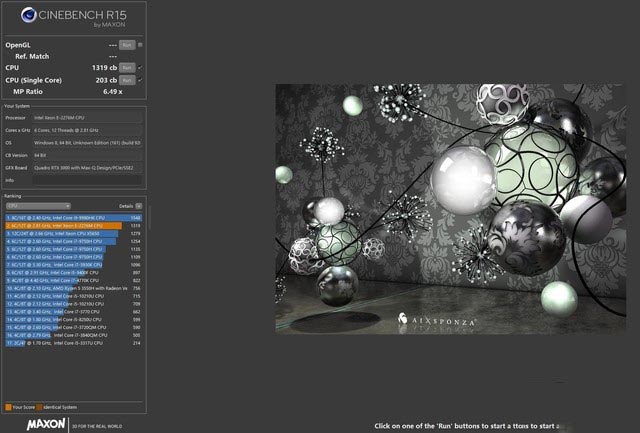640x433 pixels.
Task: Toggle the CPU (Single Core) test checkbox
Action: point(140,80)
